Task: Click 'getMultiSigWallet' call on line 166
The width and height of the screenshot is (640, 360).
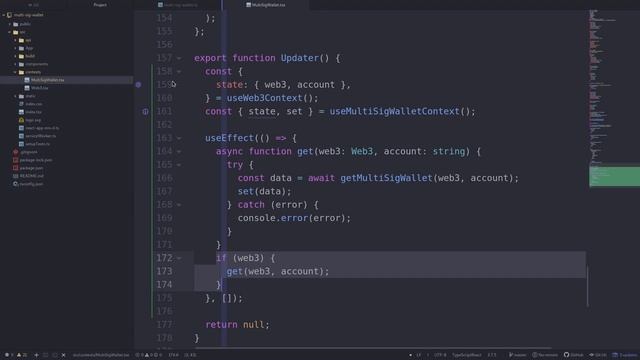Action: coord(386,178)
